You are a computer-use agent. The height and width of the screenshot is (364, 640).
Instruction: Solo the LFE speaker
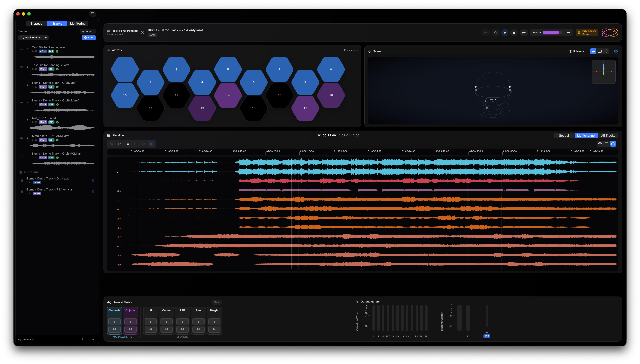pos(182,322)
